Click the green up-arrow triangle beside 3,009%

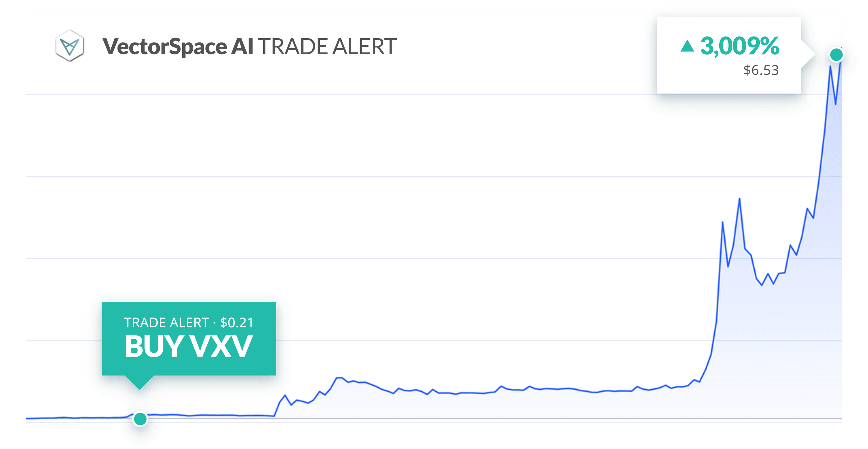coord(687,46)
